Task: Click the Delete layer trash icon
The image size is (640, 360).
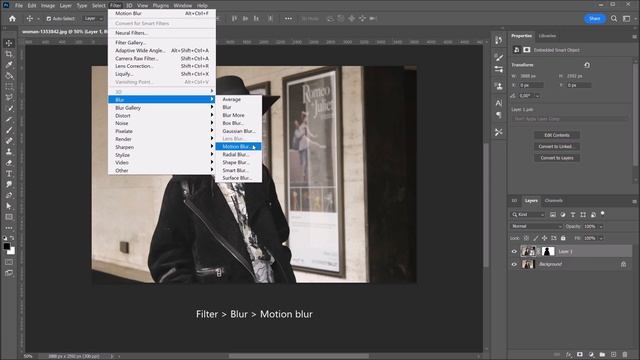Action: (x=625, y=355)
